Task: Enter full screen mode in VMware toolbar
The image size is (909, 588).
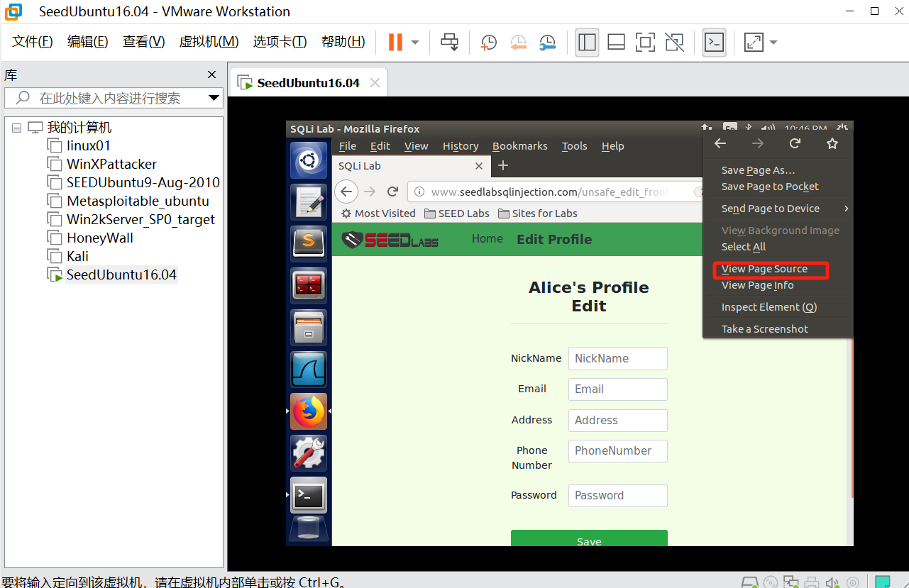Action: coord(645,42)
